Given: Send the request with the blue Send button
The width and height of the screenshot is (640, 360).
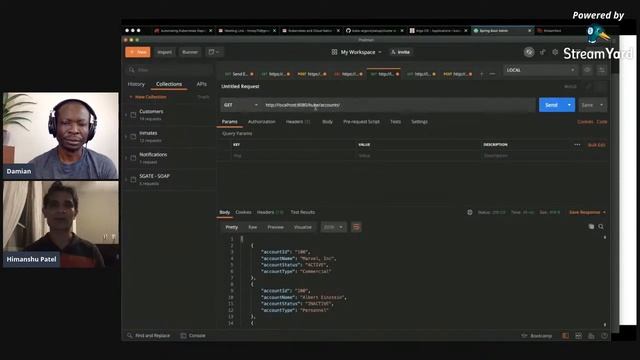Looking at the screenshot, I should pos(551,105).
